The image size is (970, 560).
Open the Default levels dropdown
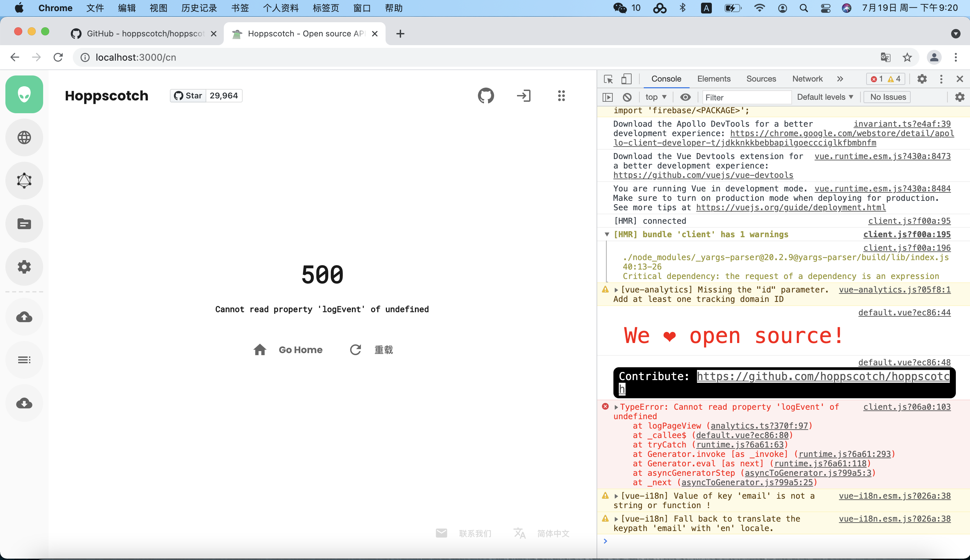point(825,97)
